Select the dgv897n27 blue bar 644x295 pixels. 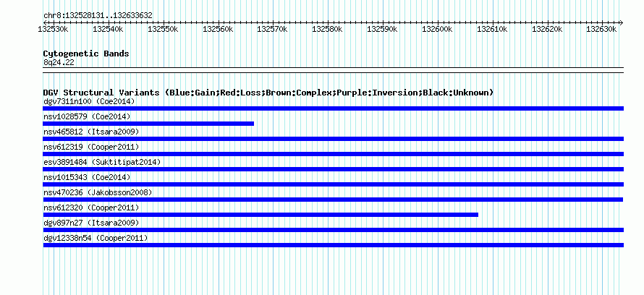(x=333, y=230)
